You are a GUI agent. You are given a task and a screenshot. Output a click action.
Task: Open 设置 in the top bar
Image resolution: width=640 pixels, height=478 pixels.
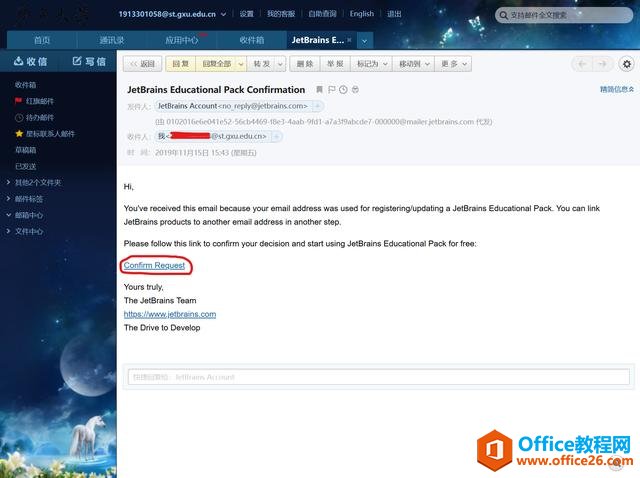click(246, 14)
